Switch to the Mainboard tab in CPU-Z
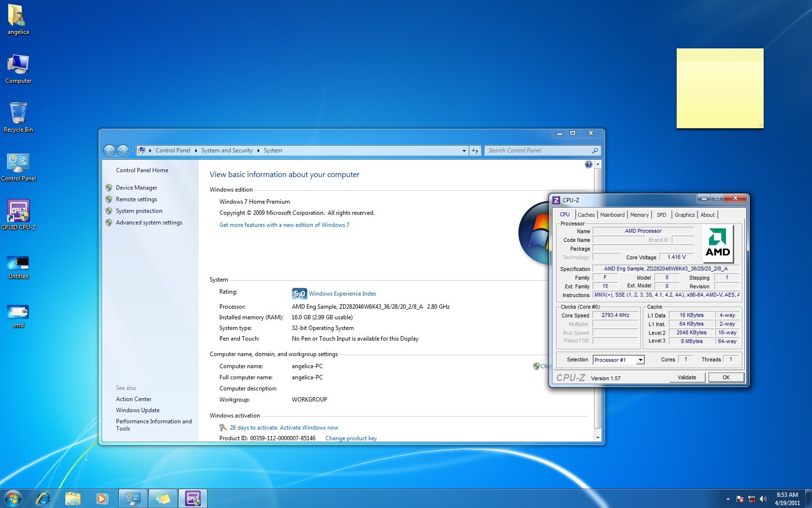The image size is (812, 508). coord(612,215)
